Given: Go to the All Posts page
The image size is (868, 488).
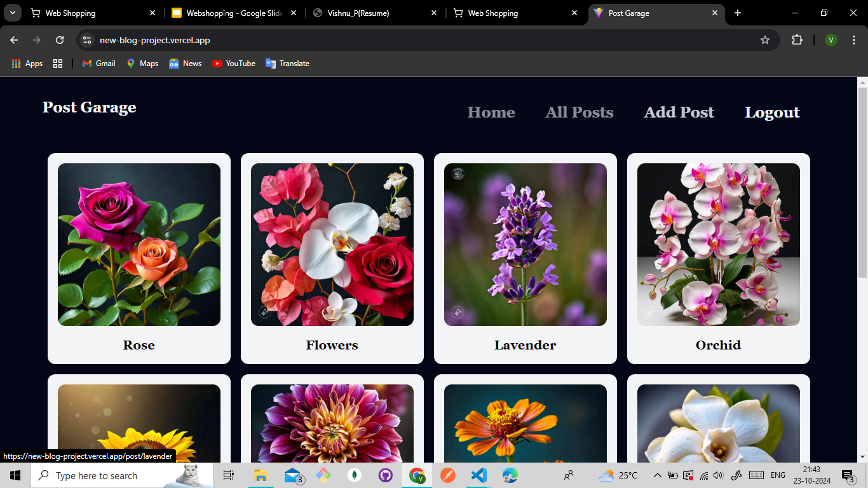Looking at the screenshot, I should [x=579, y=112].
